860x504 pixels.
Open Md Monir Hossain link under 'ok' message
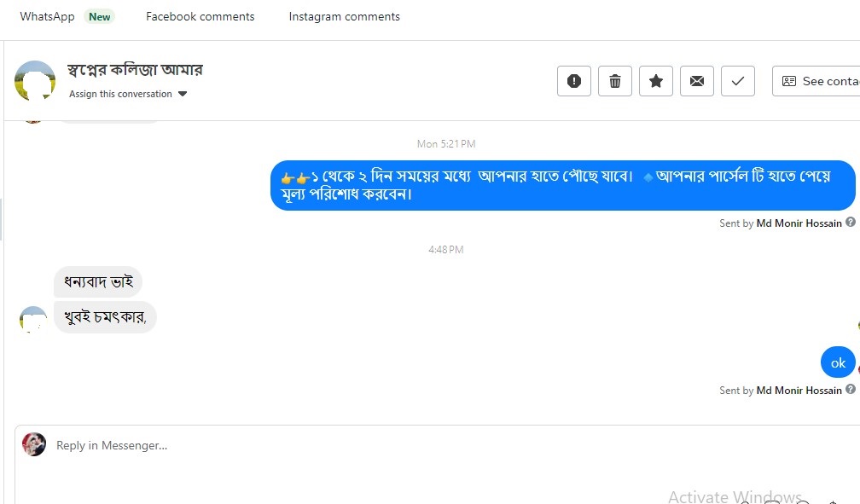tap(799, 391)
